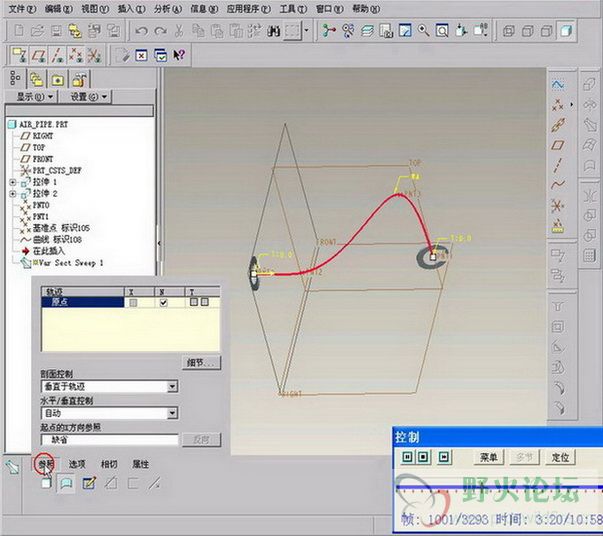
Task: Switch to the 属性 dashboard tab
Action: pos(141,464)
